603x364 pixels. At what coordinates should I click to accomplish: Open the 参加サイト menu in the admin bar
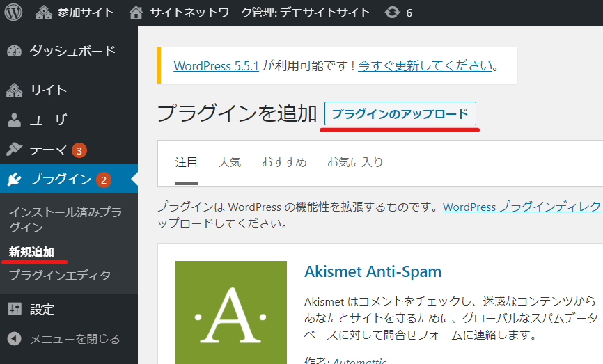[x=75, y=13]
